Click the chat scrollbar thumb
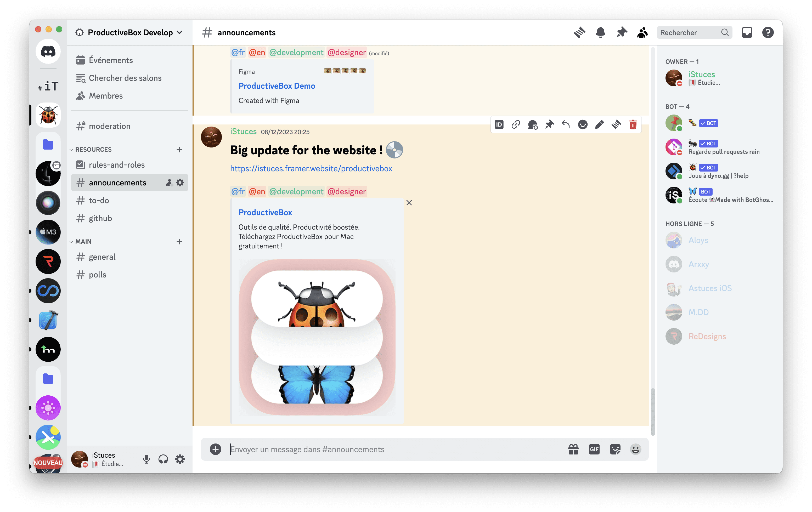 [x=653, y=412]
